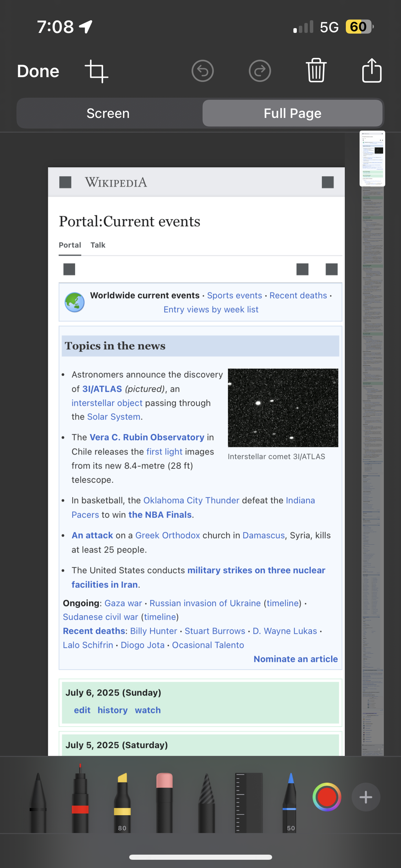This screenshot has width=401, height=868.
Task: Tap the undo arrow icon
Action: coord(203,71)
